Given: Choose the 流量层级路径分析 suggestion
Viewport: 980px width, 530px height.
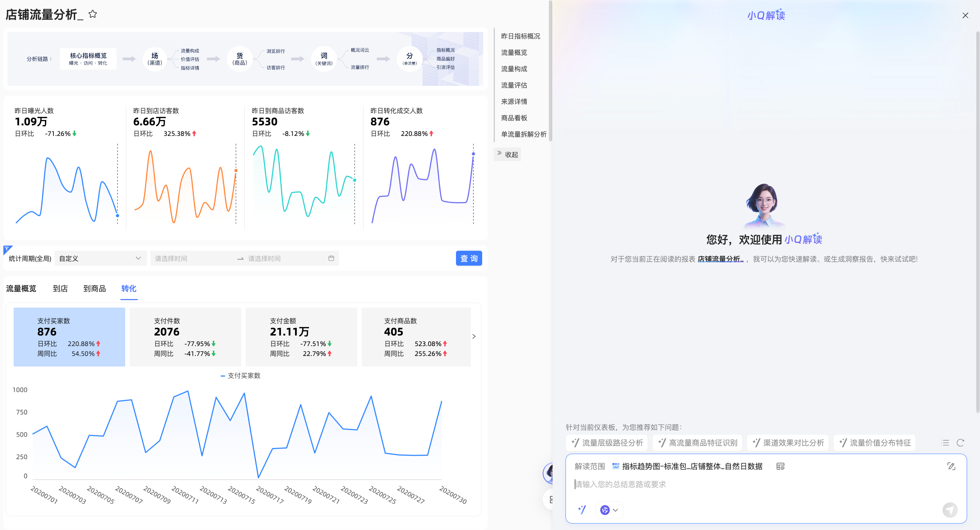Looking at the screenshot, I should click(x=607, y=443).
